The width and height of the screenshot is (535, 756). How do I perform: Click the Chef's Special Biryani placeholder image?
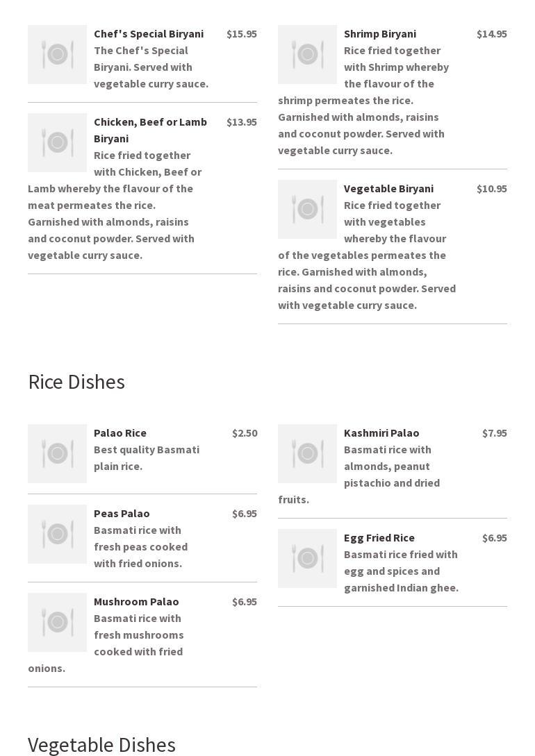(57, 55)
